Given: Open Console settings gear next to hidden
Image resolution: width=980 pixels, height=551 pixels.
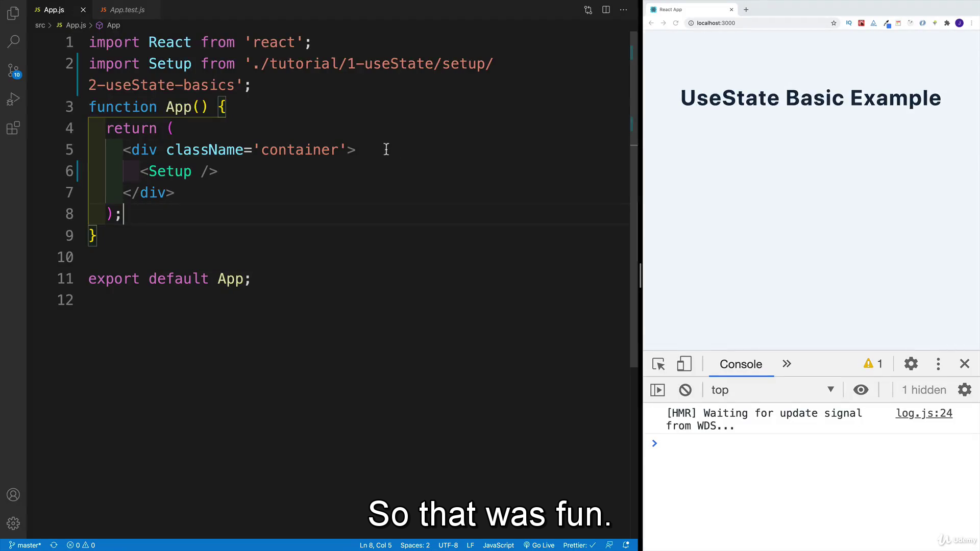Looking at the screenshot, I should pyautogui.click(x=965, y=390).
